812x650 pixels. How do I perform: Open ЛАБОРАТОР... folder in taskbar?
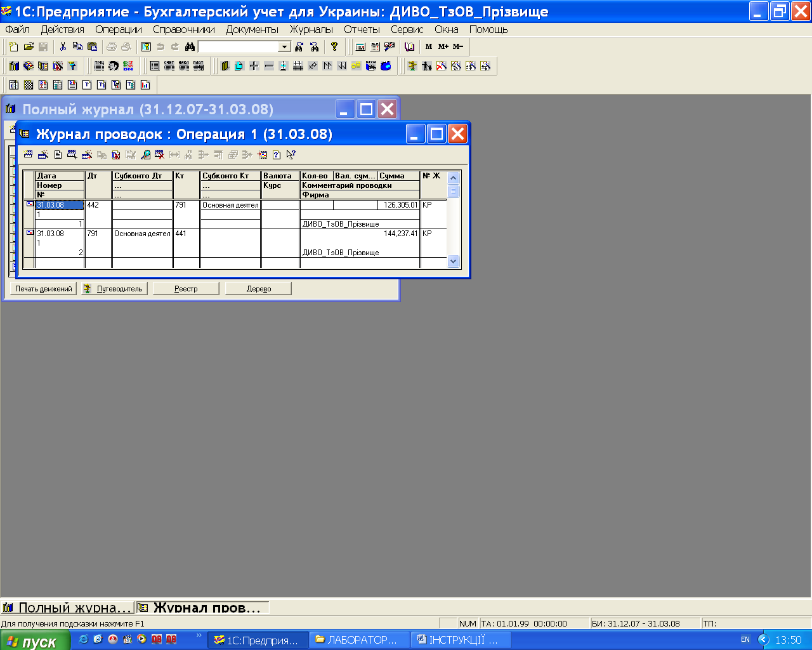[360, 640]
